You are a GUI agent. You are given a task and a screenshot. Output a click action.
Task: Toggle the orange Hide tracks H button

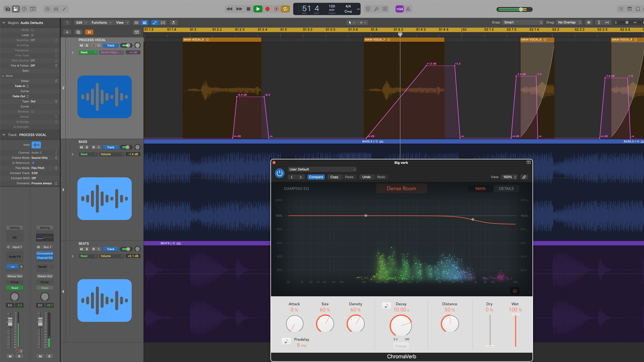[89, 32]
